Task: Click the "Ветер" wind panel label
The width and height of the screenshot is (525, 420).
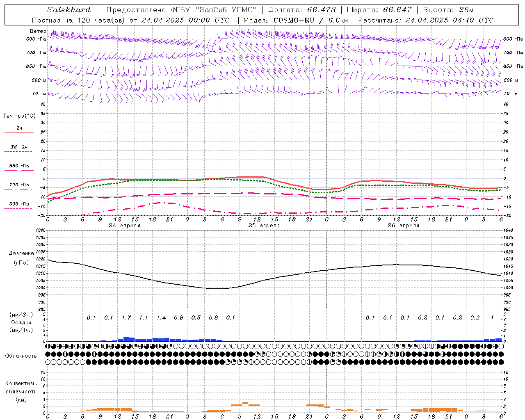Action: tap(38, 31)
